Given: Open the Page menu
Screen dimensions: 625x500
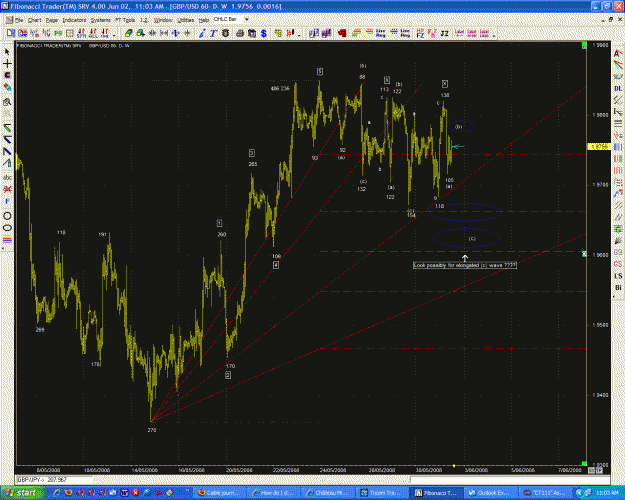Looking at the screenshot, I should [51, 20].
